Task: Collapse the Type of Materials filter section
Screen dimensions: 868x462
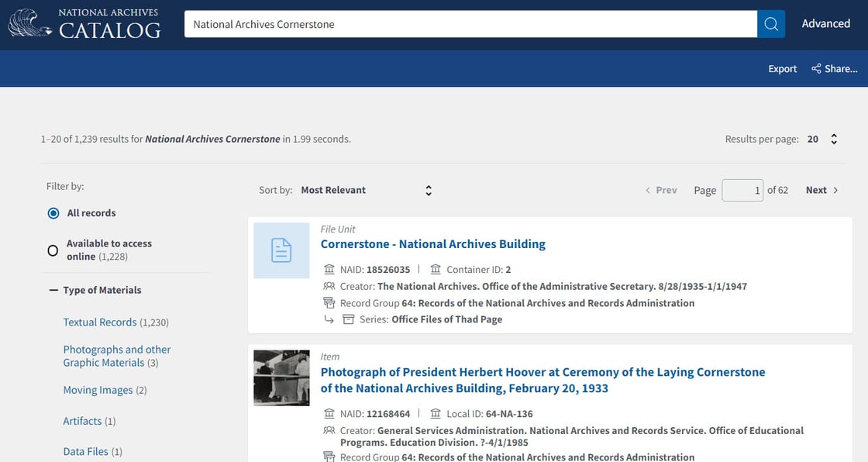Action: (x=53, y=290)
